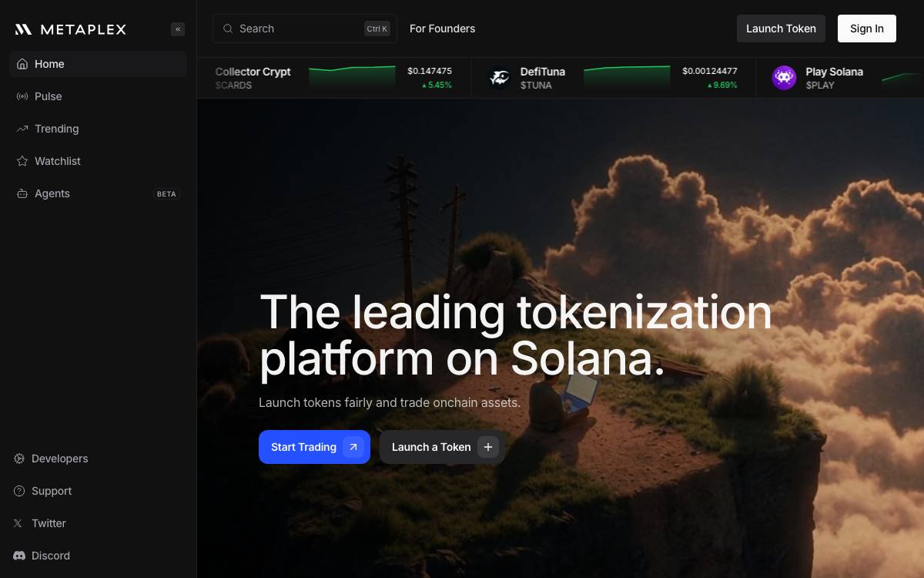Click the Pulse broadcast icon

coord(22,96)
